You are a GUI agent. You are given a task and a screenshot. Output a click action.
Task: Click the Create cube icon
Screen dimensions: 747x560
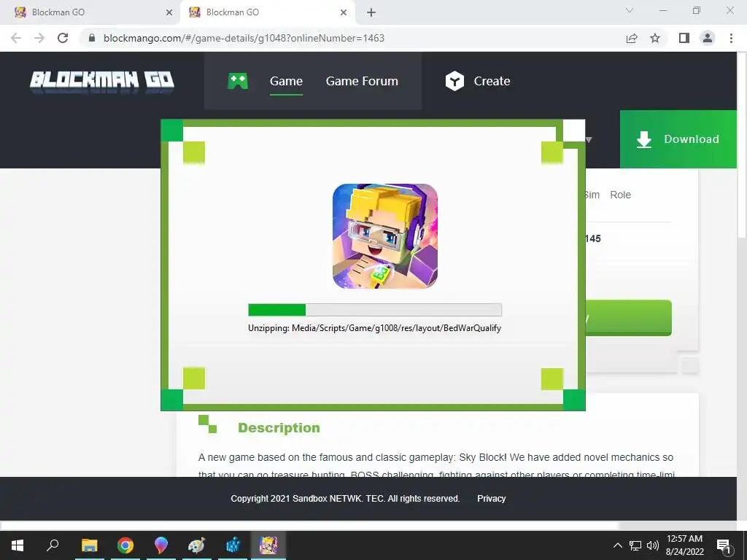coord(454,81)
